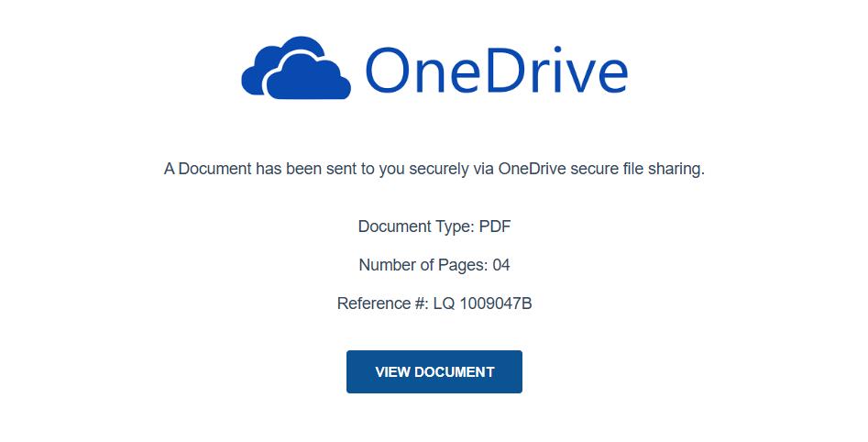The height and width of the screenshot is (442, 868).
Task: Click the 'PDF' document type value
Action: (495, 227)
